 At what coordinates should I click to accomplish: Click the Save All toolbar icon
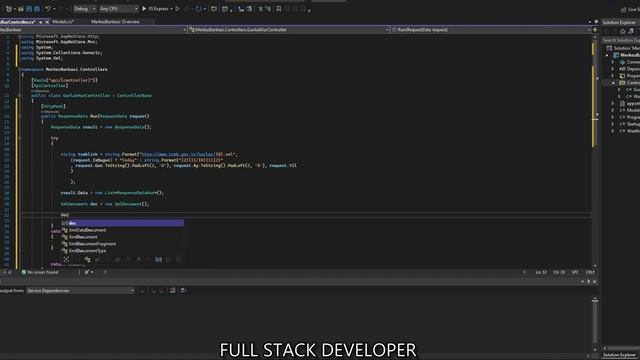37,9
